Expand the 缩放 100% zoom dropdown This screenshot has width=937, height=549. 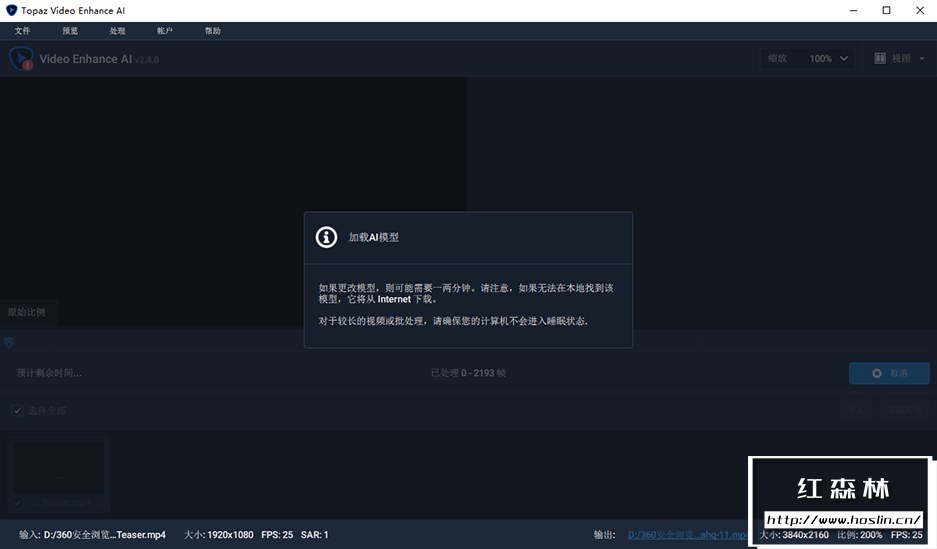807,59
